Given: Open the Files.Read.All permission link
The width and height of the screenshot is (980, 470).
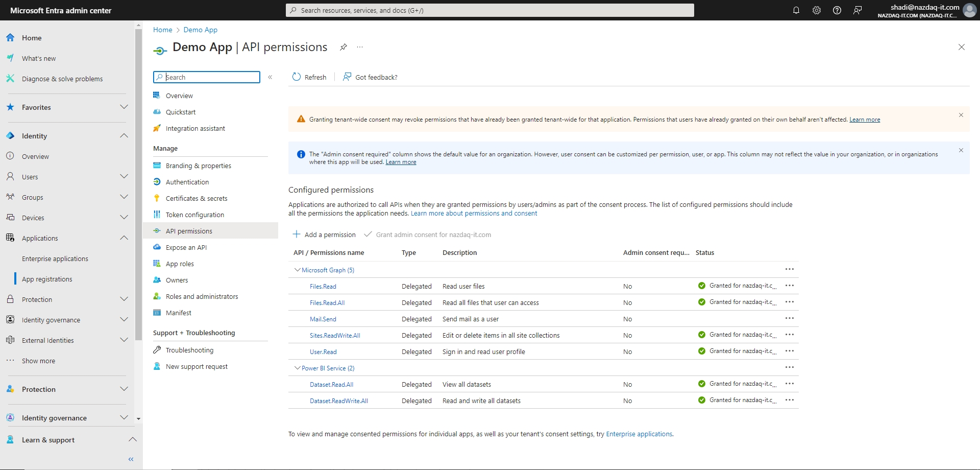Looking at the screenshot, I should [327, 302].
